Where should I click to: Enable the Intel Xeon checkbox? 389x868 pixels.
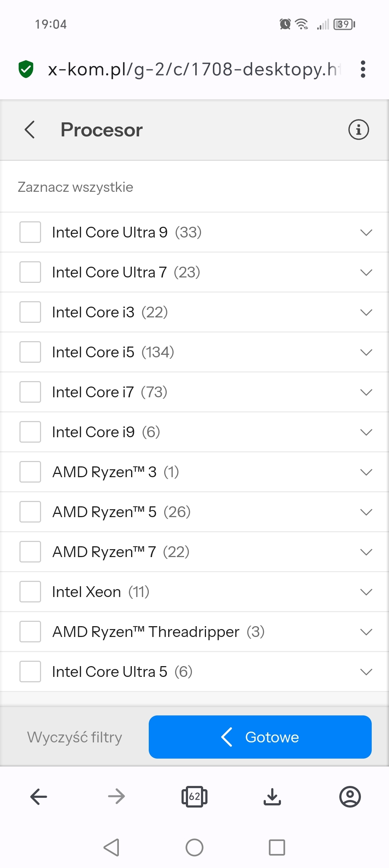click(30, 592)
